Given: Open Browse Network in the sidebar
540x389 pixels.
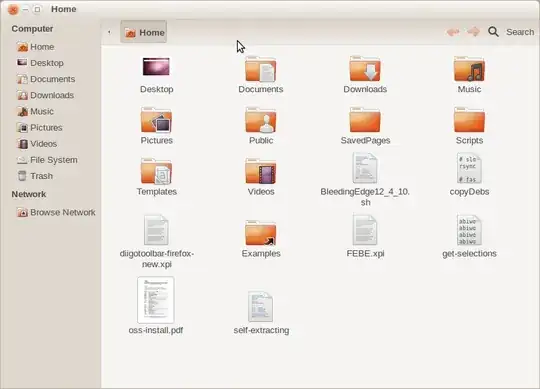Looking at the screenshot, I should [56, 212].
